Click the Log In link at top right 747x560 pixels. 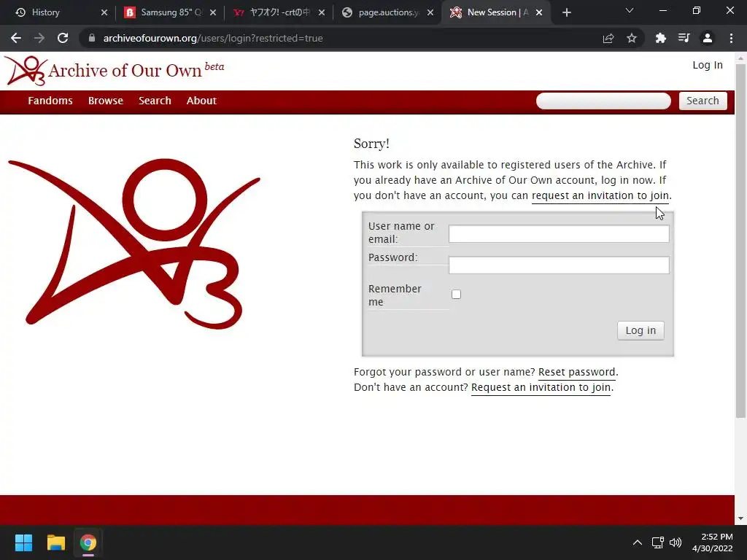(x=708, y=65)
